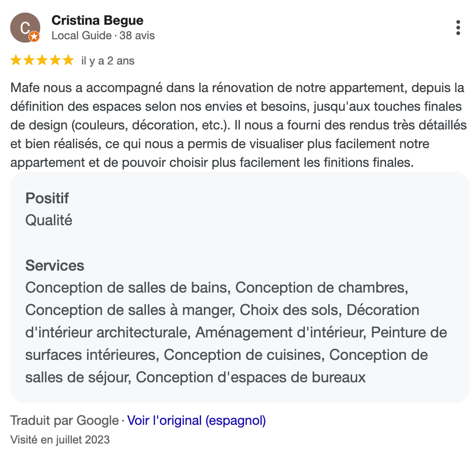
Task: Click the second yellow rating star
Action: [x=29, y=60]
